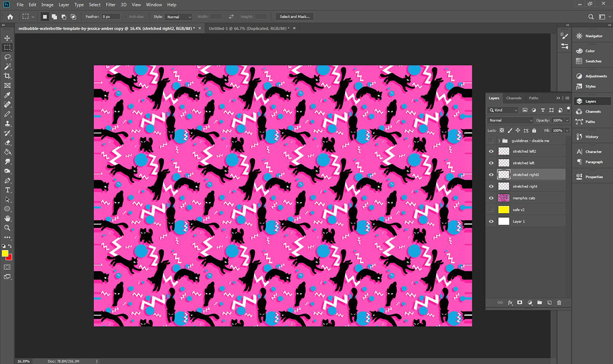This screenshot has width=613, height=364.
Task: Expand the guidelines - disable me group
Action: coord(499,141)
